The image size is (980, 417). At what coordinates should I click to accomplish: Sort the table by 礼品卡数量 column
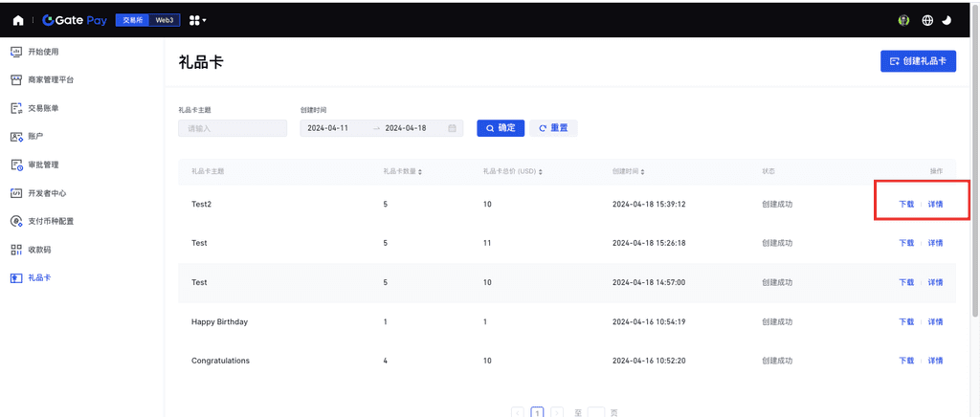(402, 172)
